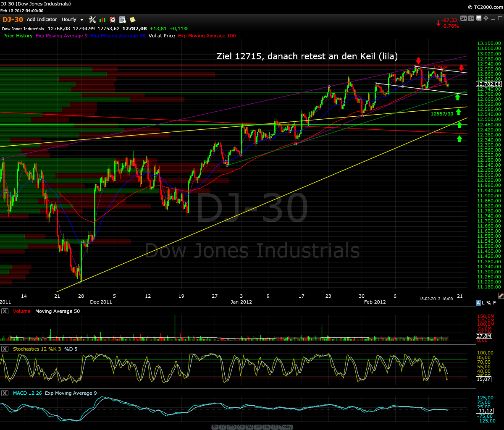The width and height of the screenshot is (504, 430).
Task: Click the Stochastics 12 %K 3 label
Action: pos(37,349)
